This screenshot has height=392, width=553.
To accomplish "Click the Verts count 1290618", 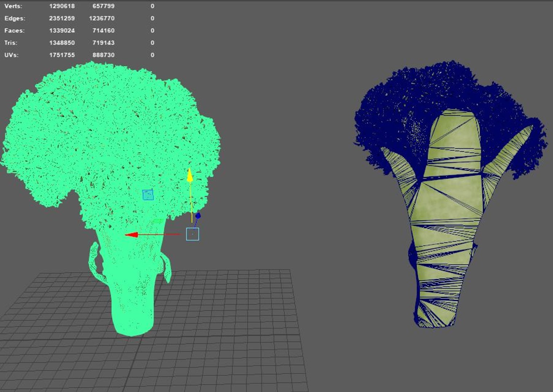I will point(62,6).
